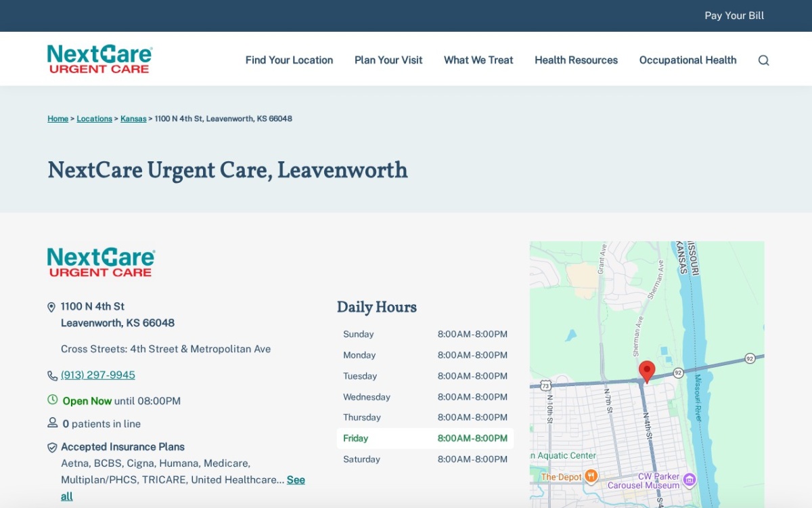The image size is (812, 508).
Task: Click the 1100 N 4th St address text
Action: [93, 306]
